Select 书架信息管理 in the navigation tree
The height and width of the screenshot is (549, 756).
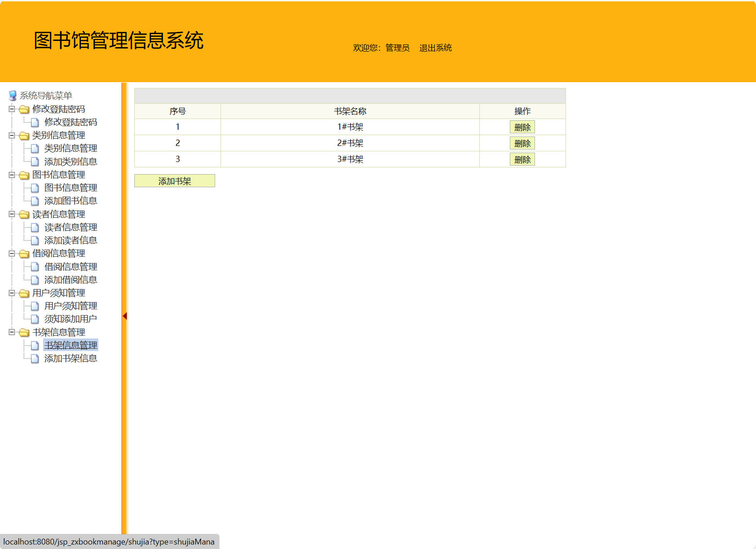coord(71,345)
